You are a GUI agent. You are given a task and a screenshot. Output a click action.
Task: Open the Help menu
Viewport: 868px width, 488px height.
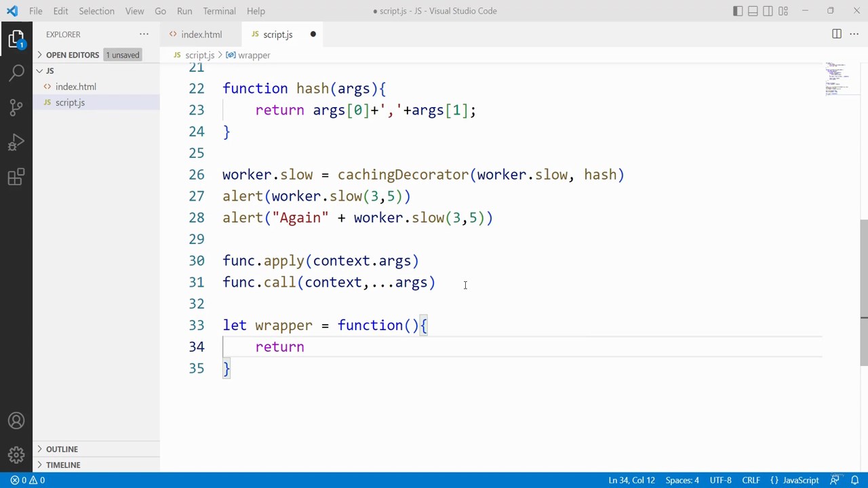coord(256,11)
